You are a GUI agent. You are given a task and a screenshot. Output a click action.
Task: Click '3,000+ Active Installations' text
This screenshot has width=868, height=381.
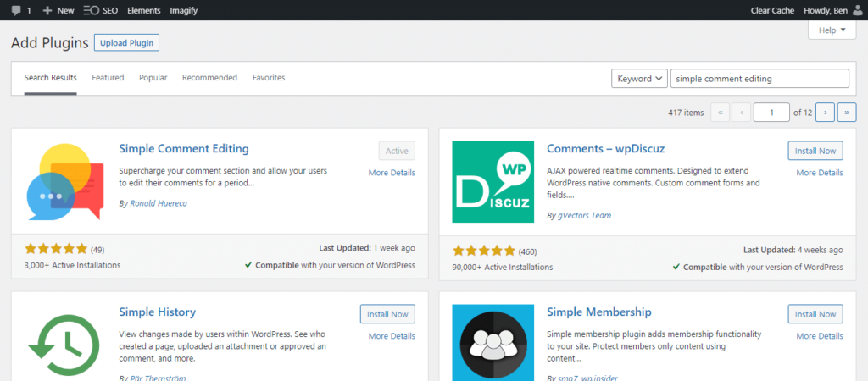tap(73, 265)
